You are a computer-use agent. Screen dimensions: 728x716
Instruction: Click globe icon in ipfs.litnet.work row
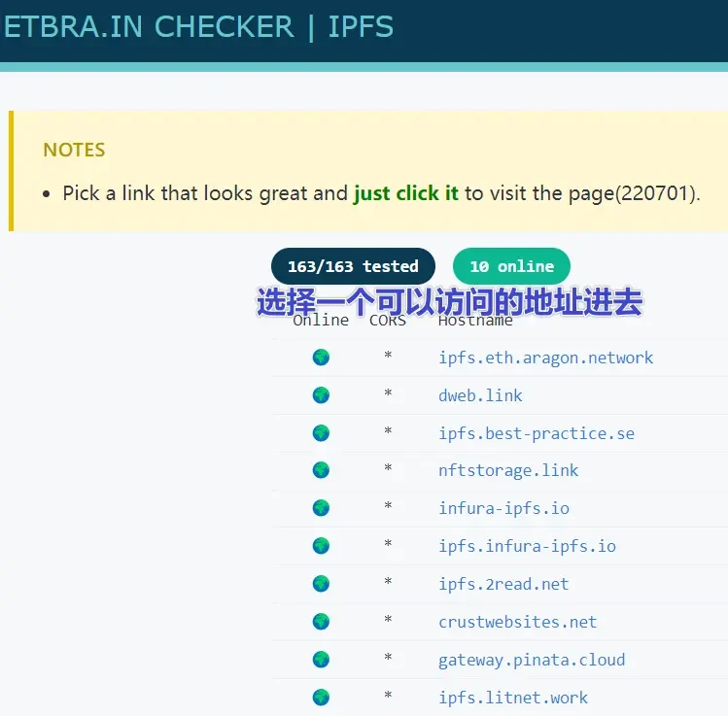pos(321,698)
